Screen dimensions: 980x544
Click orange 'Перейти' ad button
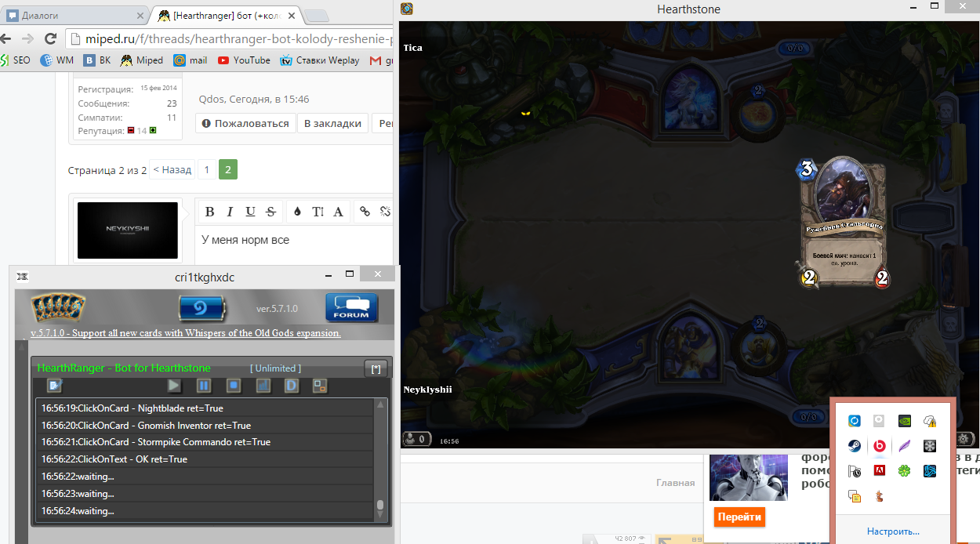(739, 518)
